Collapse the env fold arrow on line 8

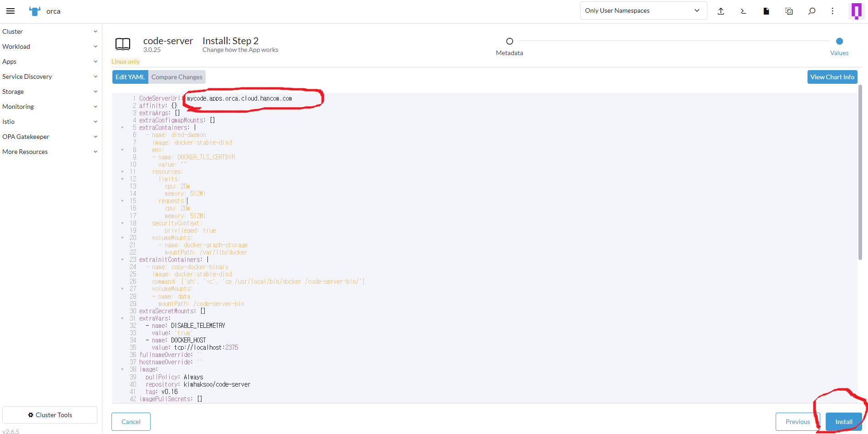122,150
